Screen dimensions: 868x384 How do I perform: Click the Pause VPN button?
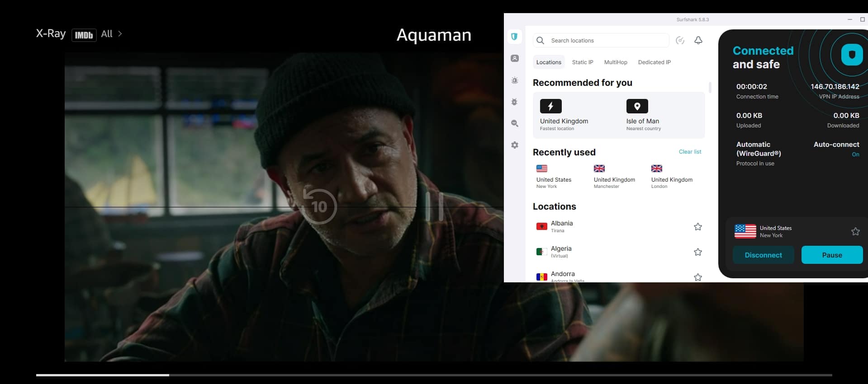(832, 255)
